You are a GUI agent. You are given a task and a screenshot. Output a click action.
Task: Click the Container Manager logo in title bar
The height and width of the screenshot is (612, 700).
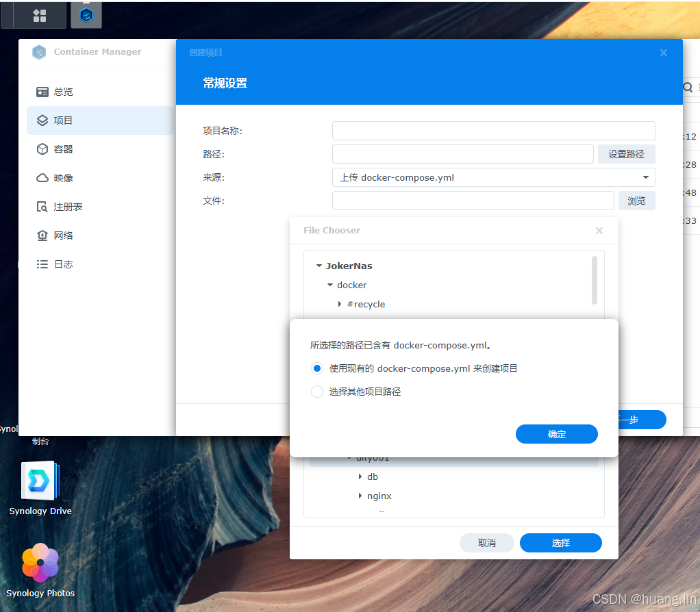39,52
